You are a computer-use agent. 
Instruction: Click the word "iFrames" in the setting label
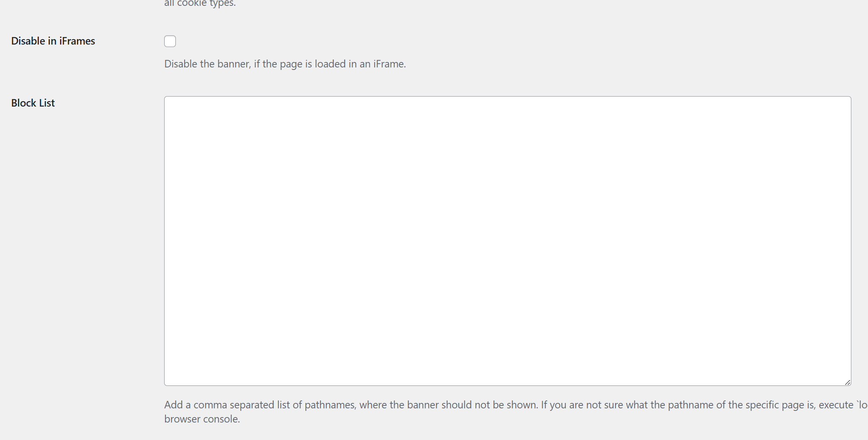tap(77, 41)
